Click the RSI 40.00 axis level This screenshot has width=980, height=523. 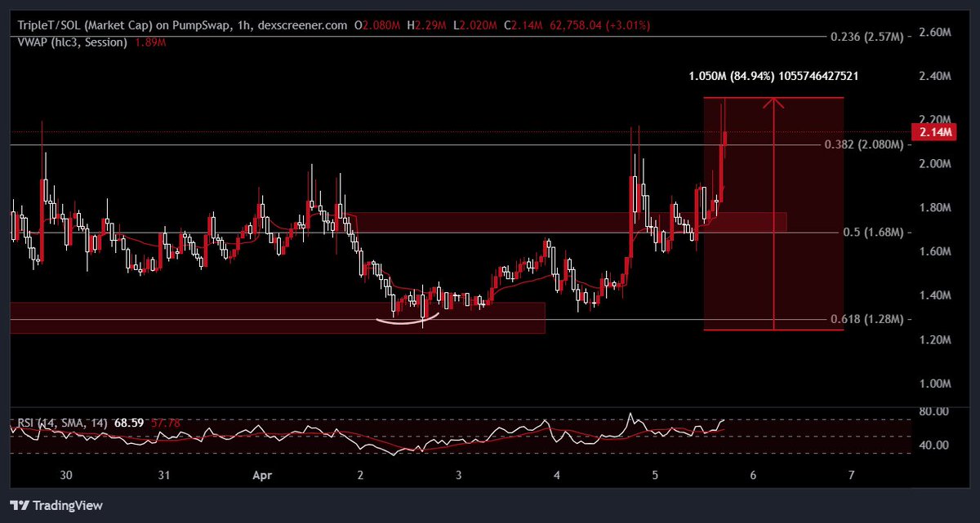click(933, 445)
